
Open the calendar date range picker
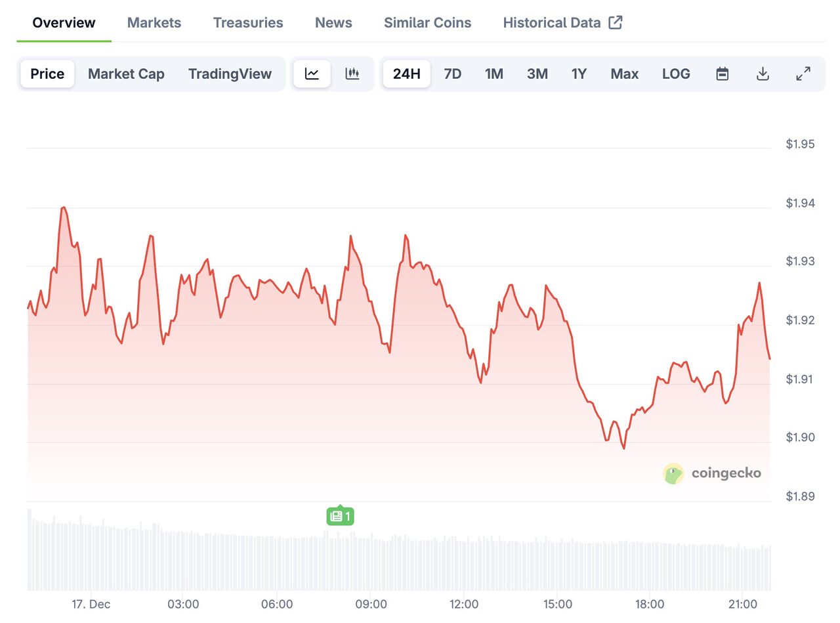[x=722, y=74]
